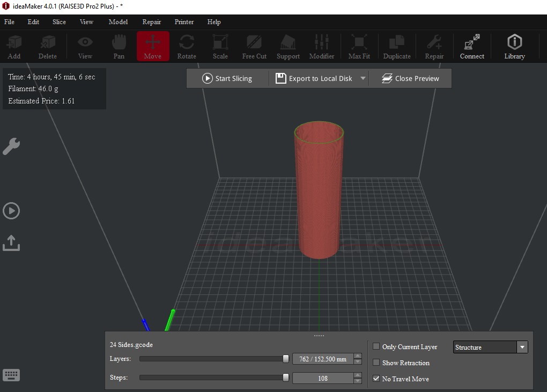Enable the Only Current Layer checkbox

coord(376,347)
